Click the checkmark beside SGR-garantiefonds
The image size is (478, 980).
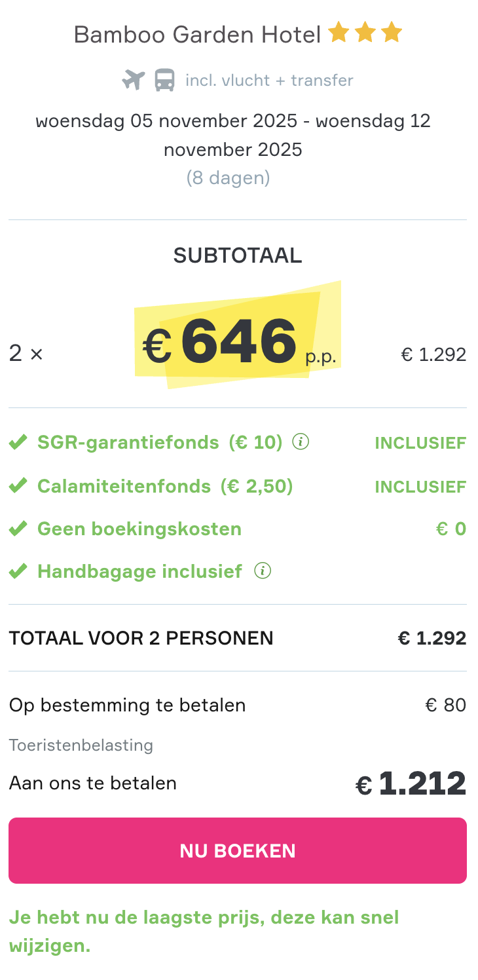pyautogui.click(x=18, y=442)
